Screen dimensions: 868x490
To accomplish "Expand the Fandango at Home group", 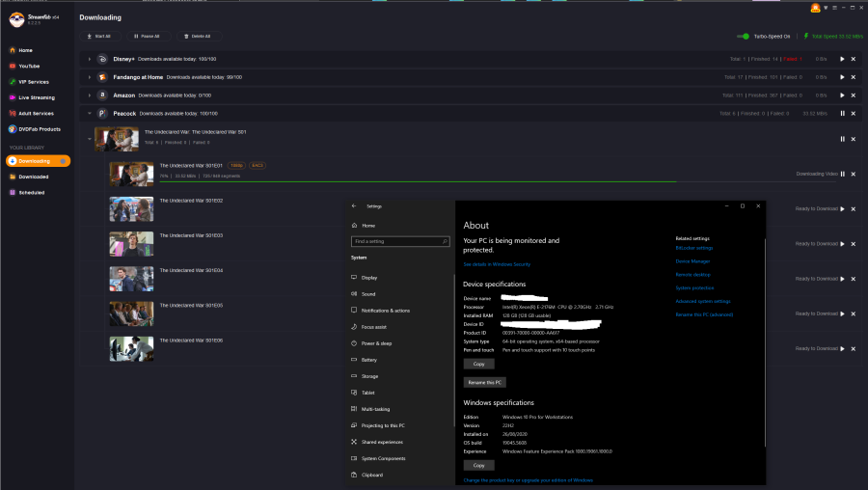I will [x=90, y=77].
